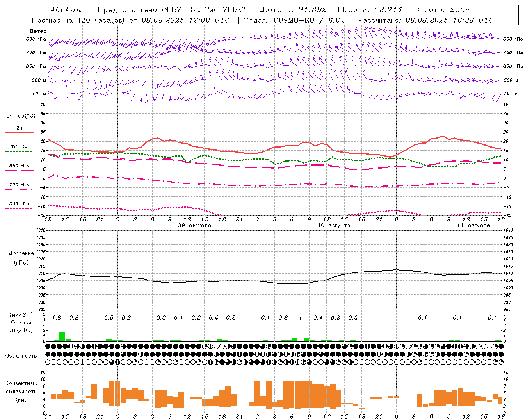Click the Тем-ра(°C) temperature panel label
The image size is (525, 420).
point(19,116)
